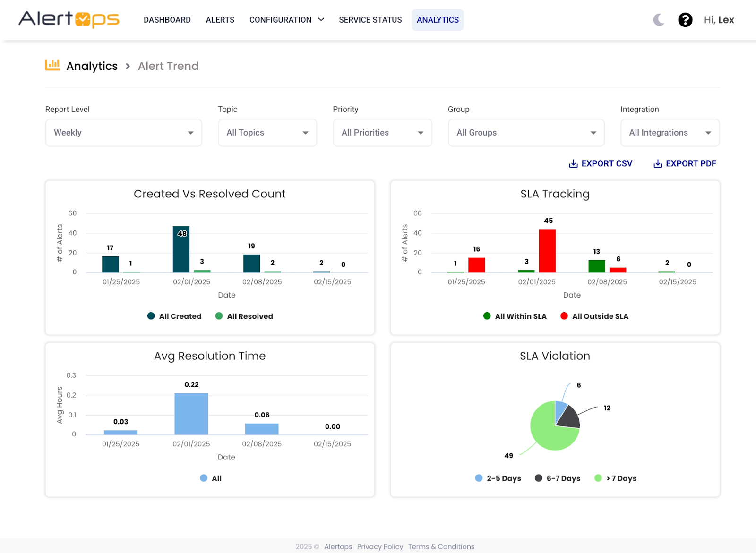Open Terms & Conditions link
This screenshot has width=756, height=553.
tap(441, 546)
